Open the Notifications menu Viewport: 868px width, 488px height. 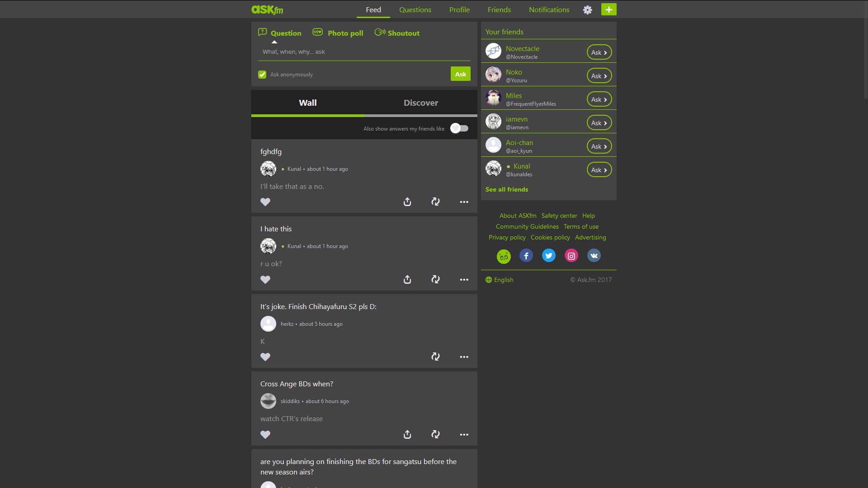point(549,9)
